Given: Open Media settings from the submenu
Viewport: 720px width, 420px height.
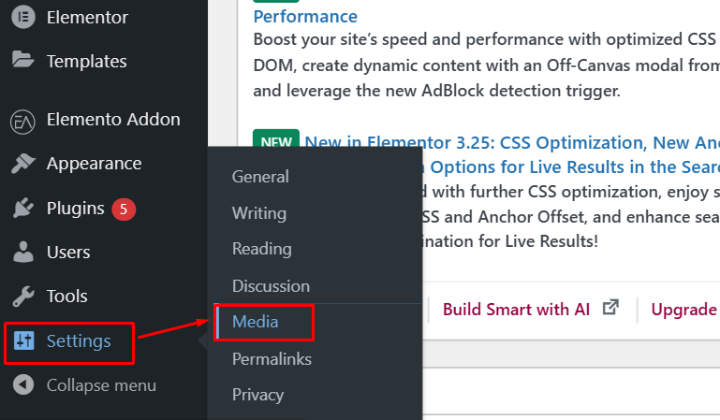Looking at the screenshot, I should point(255,322).
